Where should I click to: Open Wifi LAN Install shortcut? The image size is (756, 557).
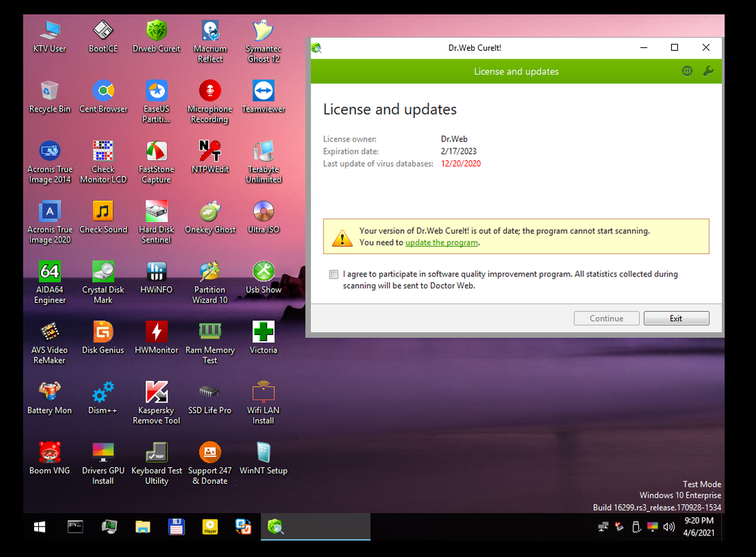coord(263,403)
